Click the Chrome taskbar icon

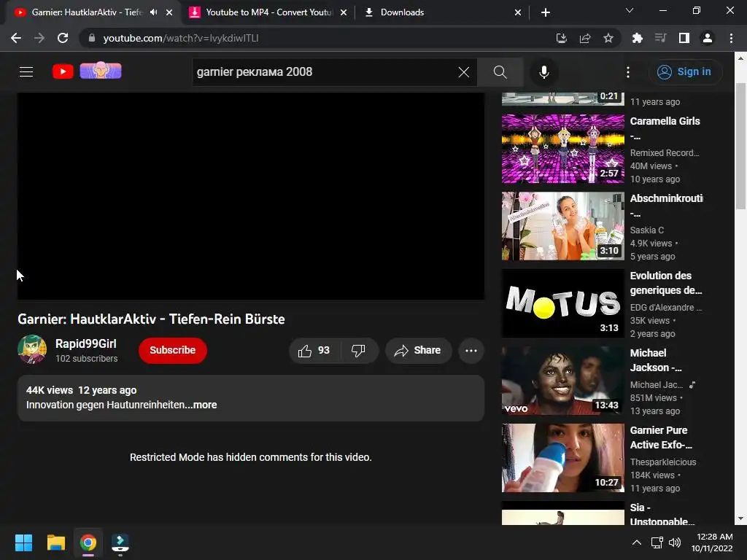(88, 542)
